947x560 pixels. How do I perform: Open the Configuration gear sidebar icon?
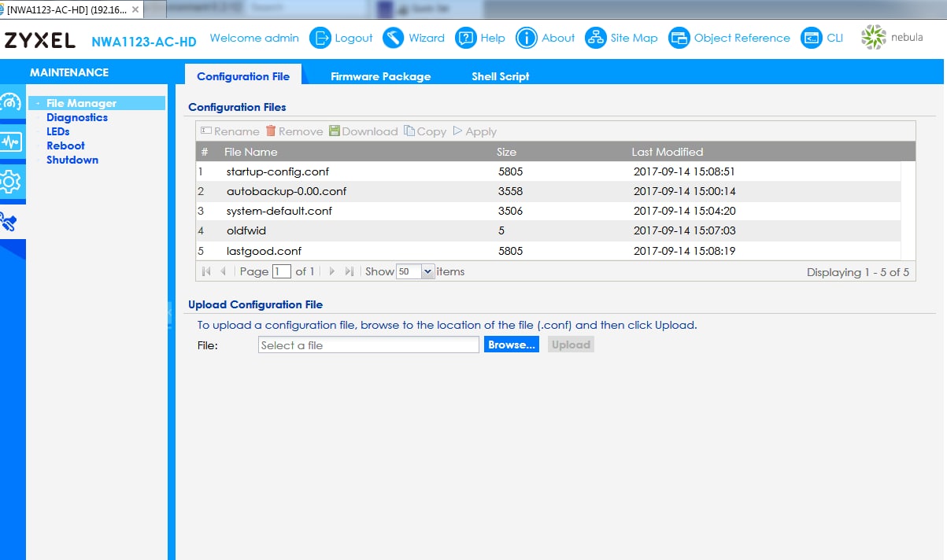[x=10, y=182]
